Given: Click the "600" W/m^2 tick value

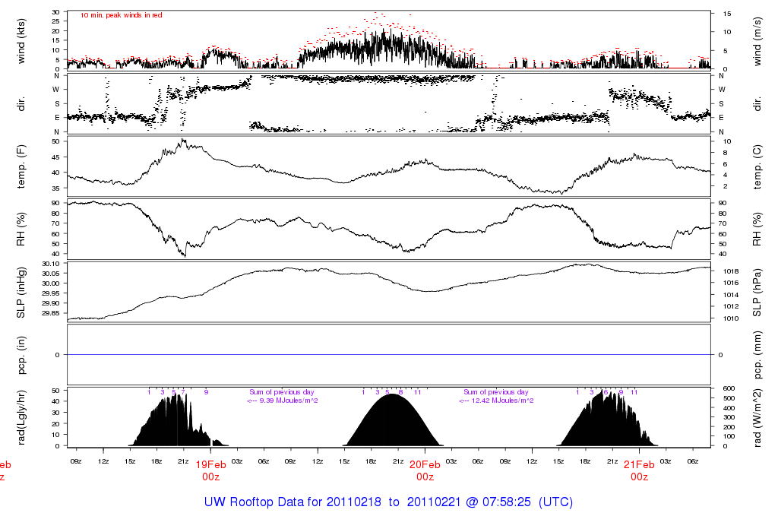Looking at the screenshot, I should pos(729,388).
